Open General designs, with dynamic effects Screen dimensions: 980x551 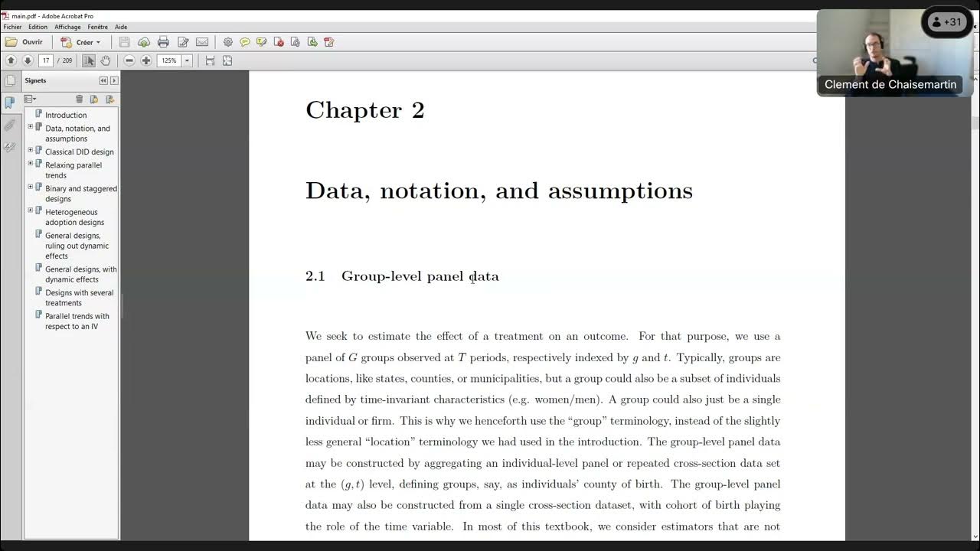tap(81, 274)
